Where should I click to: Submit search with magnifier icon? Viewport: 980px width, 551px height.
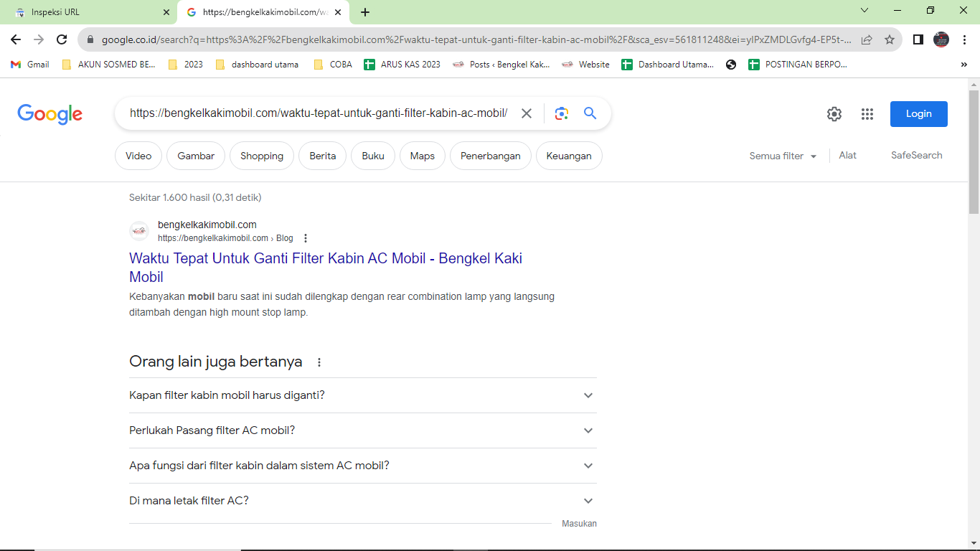point(590,113)
